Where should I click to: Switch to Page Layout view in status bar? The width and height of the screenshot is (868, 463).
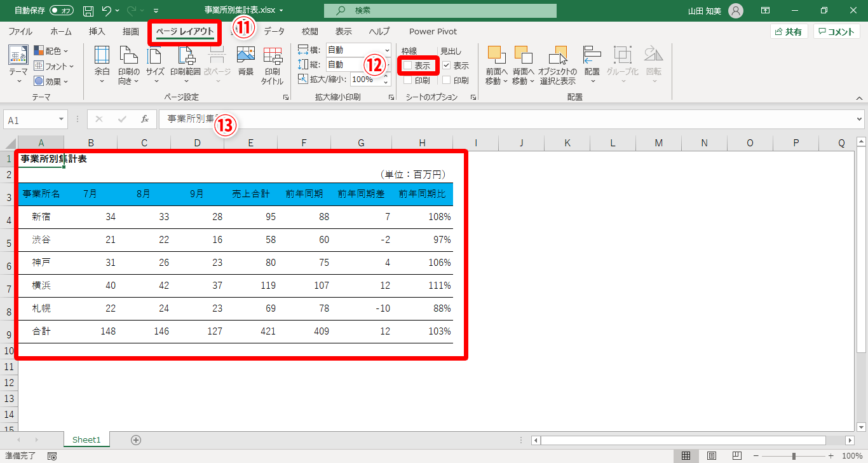[x=712, y=456]
